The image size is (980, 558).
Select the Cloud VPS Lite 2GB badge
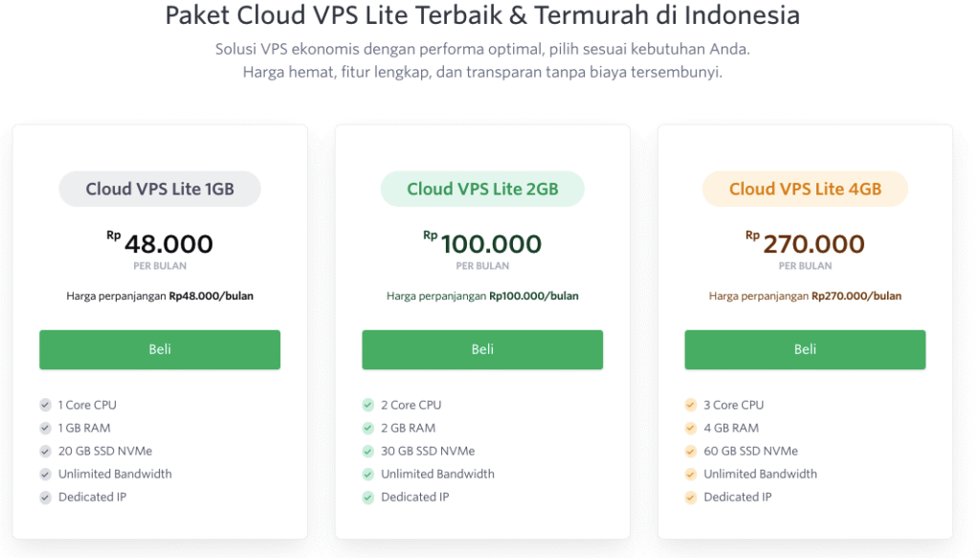pyautogui.click(x=482, y=189)
